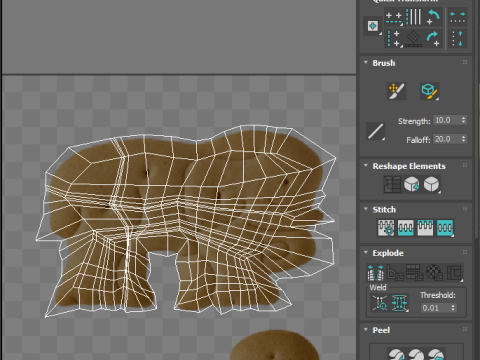
Task: Click the Relax Until Flat icon
Action: [x=412, y=184]
